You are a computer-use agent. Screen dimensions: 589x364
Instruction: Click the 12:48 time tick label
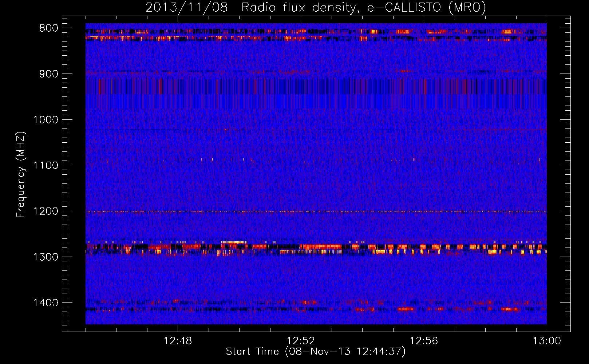[178, 341]
